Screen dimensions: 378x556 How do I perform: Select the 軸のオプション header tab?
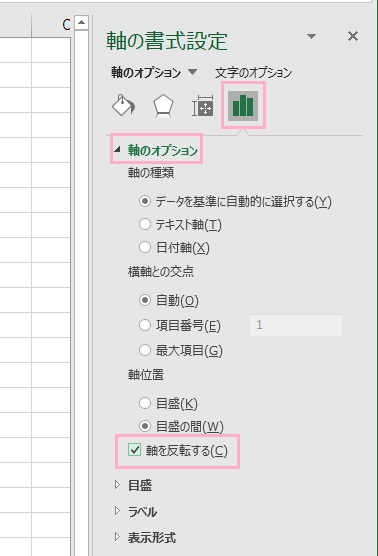[x=146, y=72]
